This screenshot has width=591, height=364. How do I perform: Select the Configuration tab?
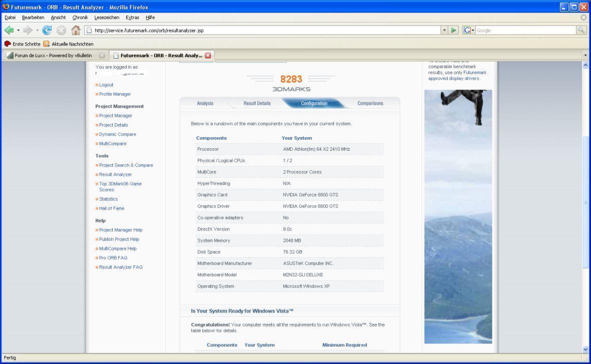(314, 103)
